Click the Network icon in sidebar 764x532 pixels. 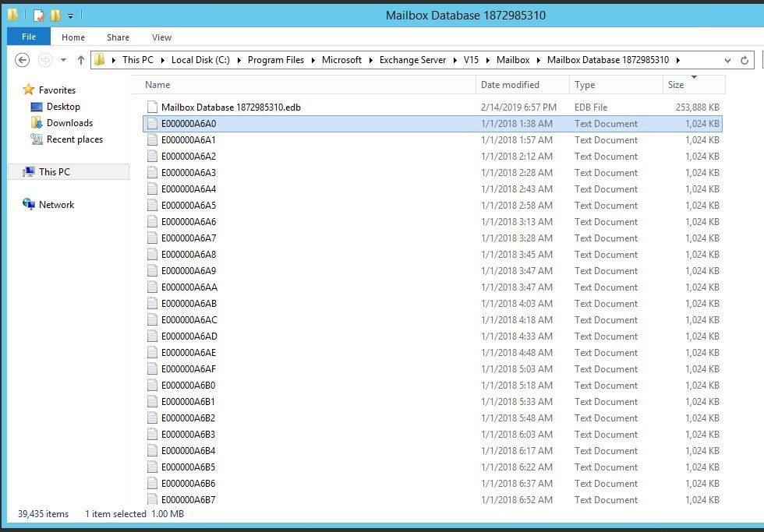pos(29,204)
